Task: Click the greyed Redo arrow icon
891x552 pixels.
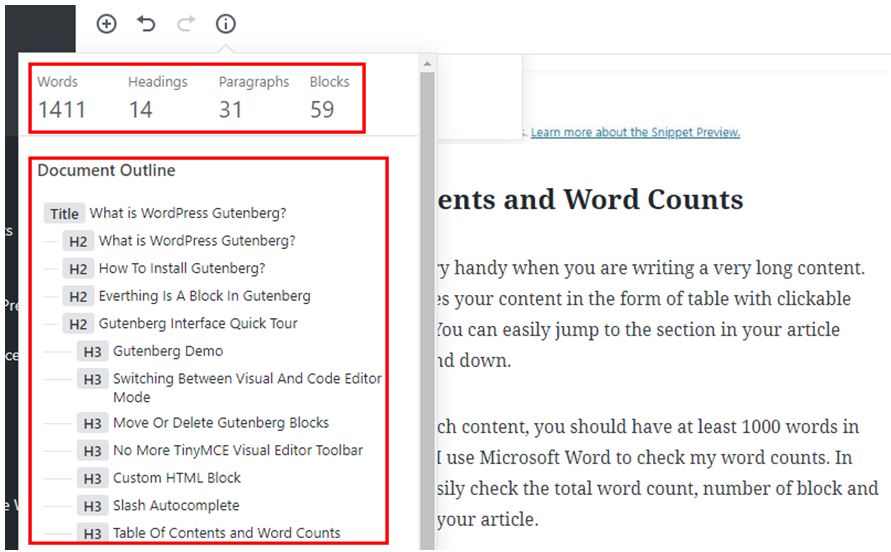Action: [186, 24]
